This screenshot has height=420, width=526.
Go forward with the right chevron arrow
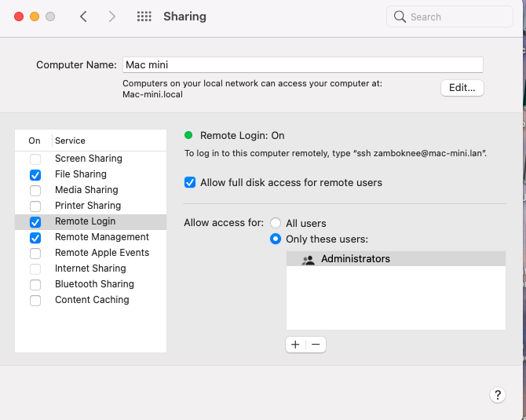[112, 16]
